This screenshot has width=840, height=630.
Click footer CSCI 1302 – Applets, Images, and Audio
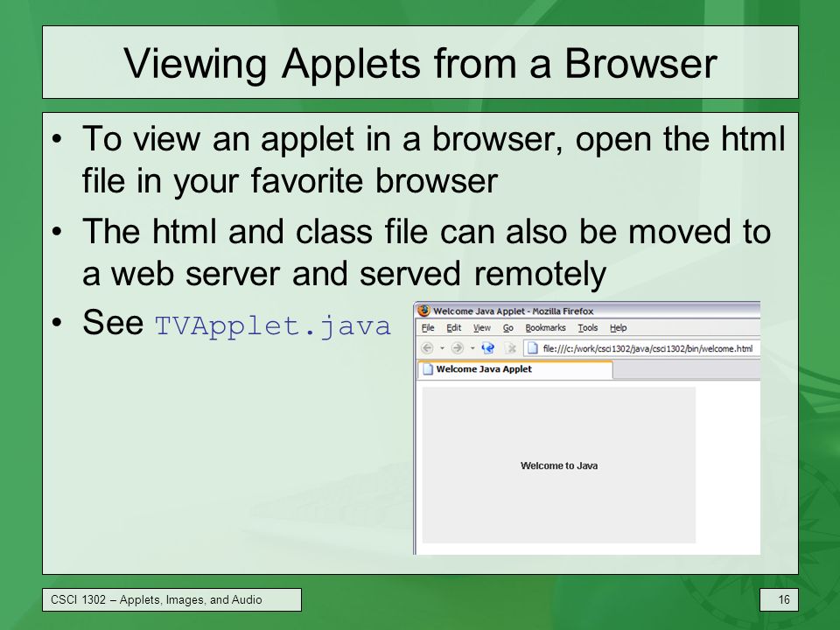pyautogui.click(x=157, y=599)
